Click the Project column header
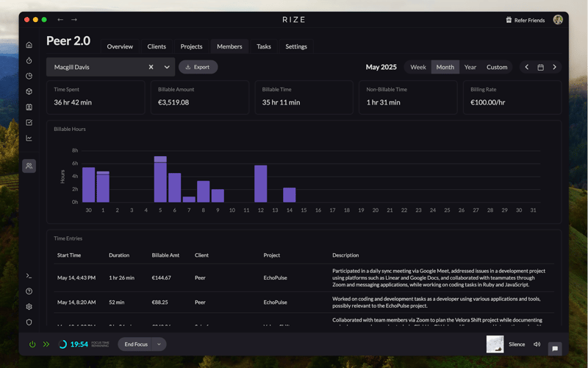This screenshot has height=368, width=588. [x=271, y=255]
